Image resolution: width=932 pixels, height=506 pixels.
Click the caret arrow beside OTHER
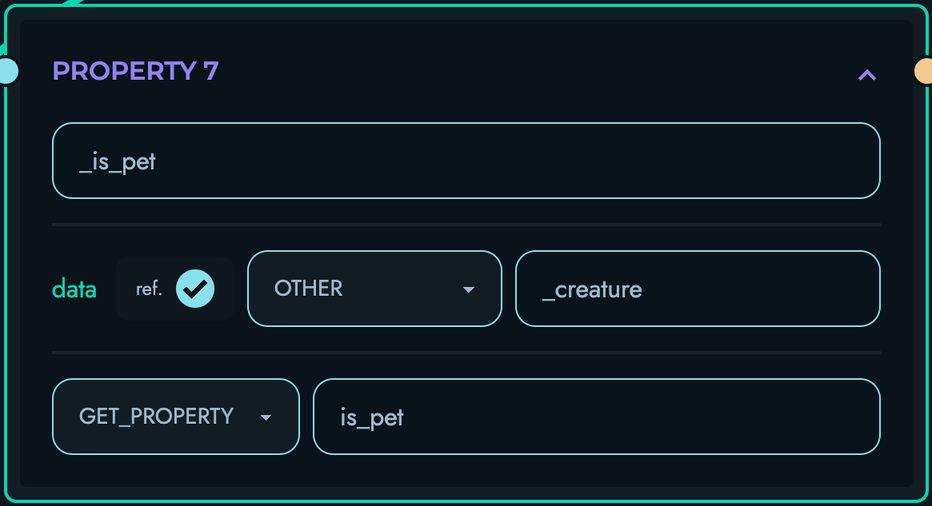click(x=468, y=290)
